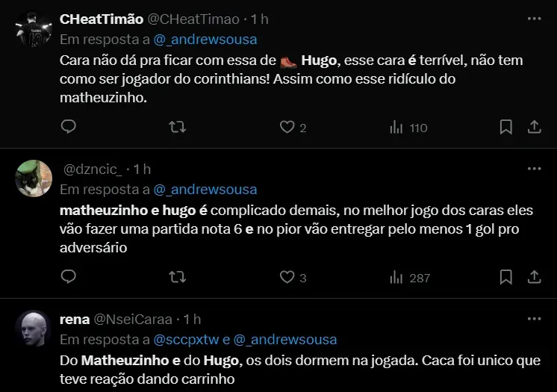This screenshot has height=392, width=557.
Task: Open @_andrewsousa link in CHeatTimão's reply
Action: (x=205, y=40)
